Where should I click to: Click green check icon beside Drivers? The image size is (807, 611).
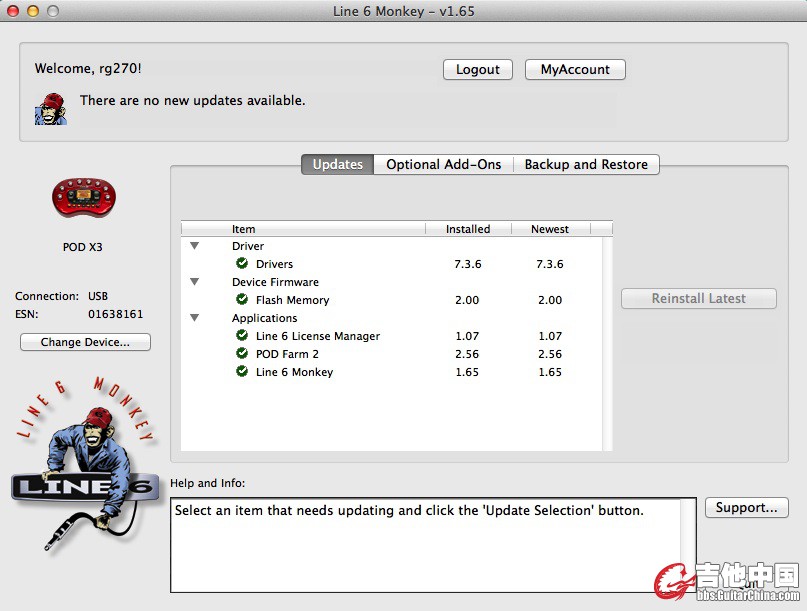(242, 264)
